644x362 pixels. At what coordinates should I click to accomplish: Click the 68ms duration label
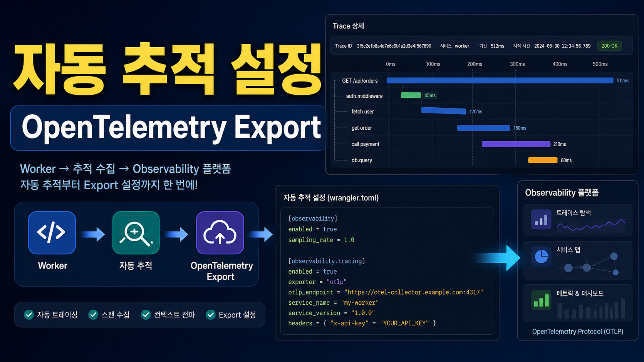(x=566, y=160)
